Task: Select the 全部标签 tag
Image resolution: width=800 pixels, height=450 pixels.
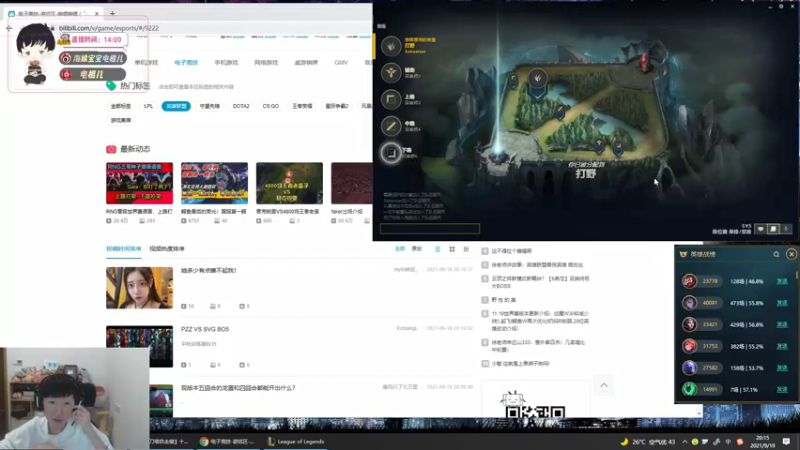Action: click(x=121, y=106)
